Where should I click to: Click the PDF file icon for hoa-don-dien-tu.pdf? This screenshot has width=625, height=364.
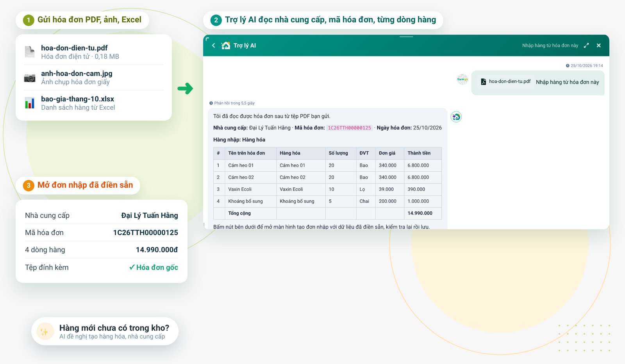30,52
